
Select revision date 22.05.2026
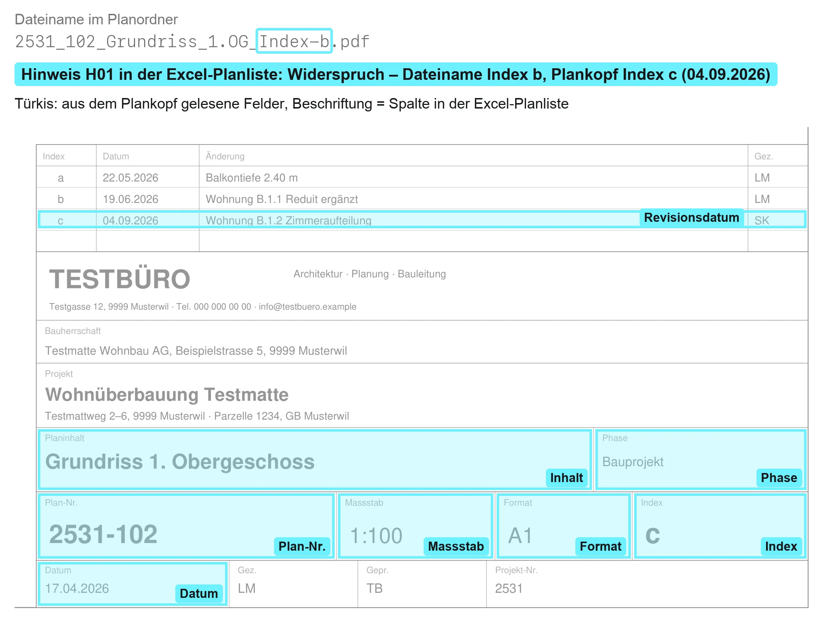tap(130, 178)
